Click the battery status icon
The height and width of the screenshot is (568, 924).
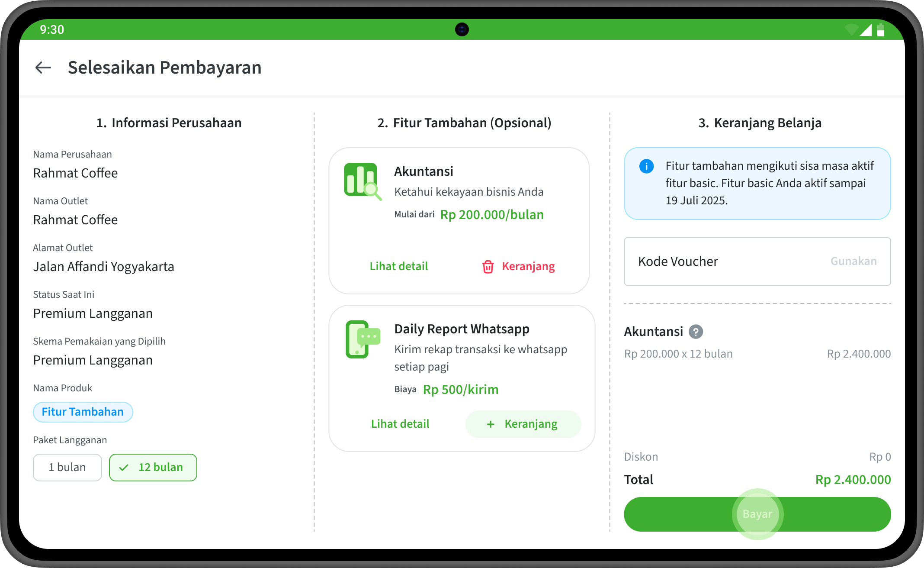pyautogui.click(x=880, y=30)
